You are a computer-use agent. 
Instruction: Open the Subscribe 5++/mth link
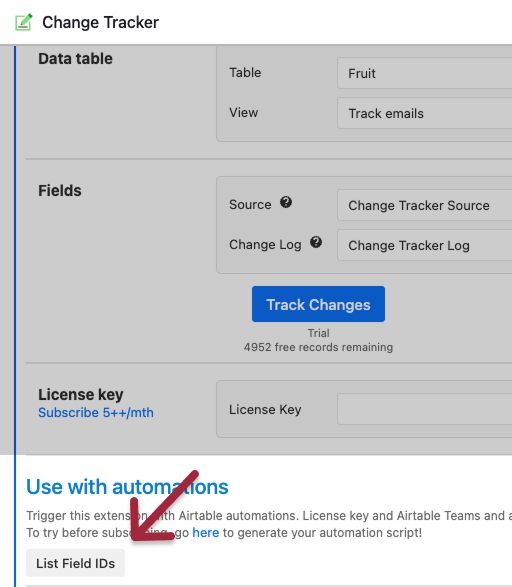[96, 413]
